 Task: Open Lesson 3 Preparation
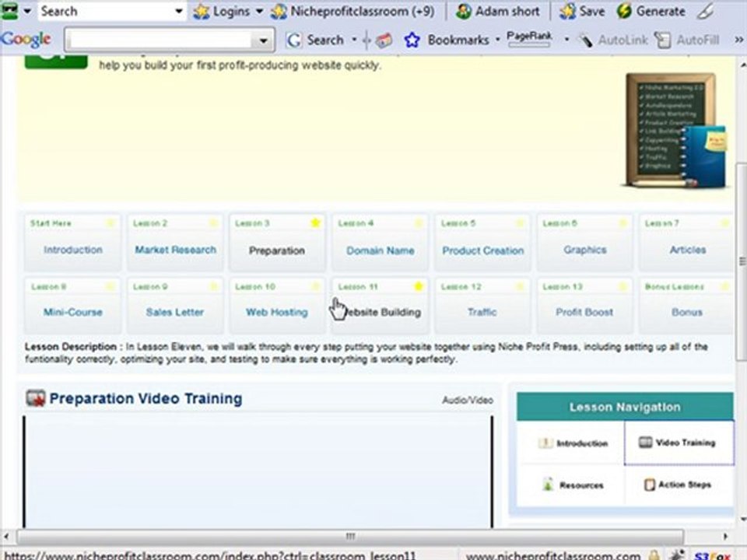(277, 243)
